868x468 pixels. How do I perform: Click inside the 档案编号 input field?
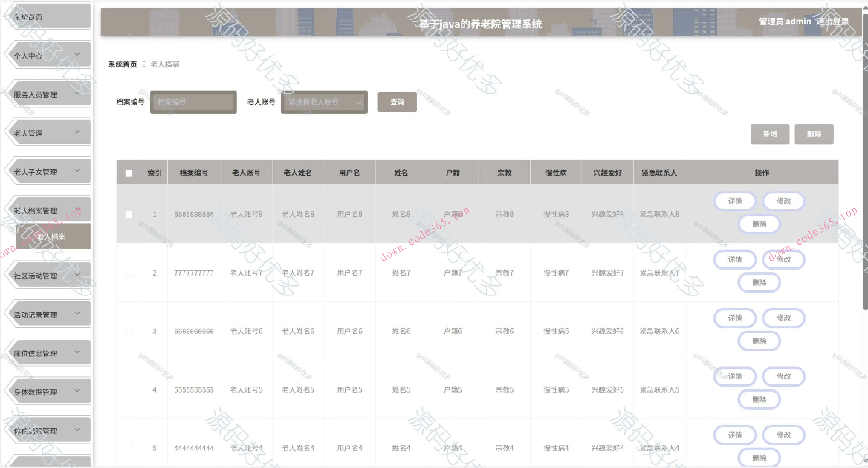tap(193, 102)
